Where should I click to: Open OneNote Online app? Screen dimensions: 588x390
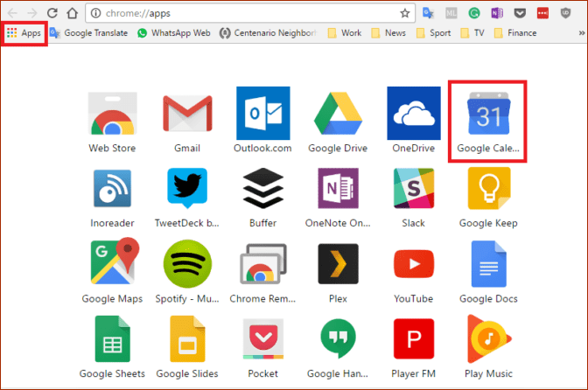point(338,197)
